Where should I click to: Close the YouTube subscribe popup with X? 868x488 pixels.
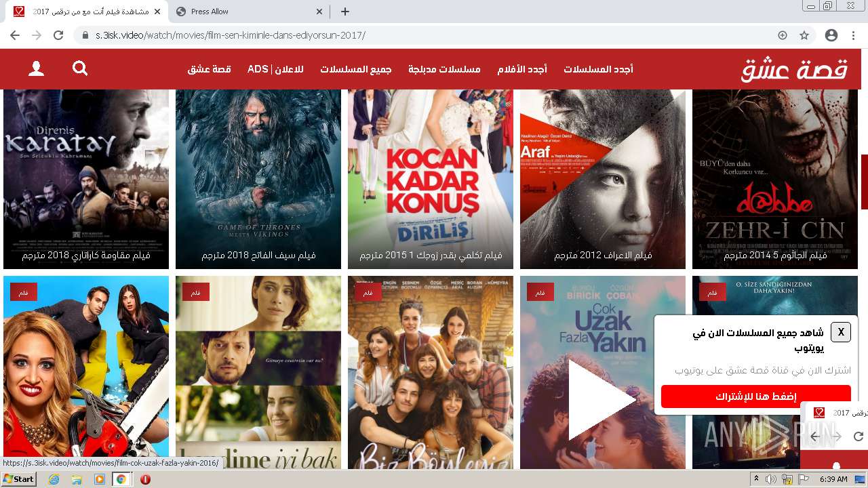pos(841,332)
